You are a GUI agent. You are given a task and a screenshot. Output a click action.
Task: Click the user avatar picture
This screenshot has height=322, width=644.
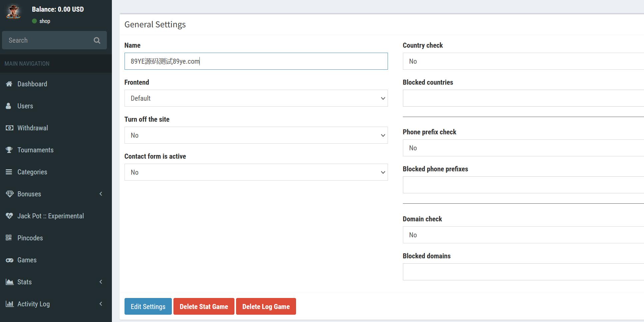pyautogui.click(x=14, y=12)
